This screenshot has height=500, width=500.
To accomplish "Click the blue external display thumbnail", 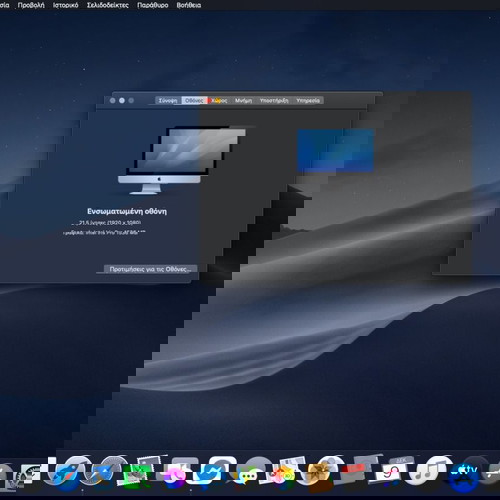I will [335, 150].
